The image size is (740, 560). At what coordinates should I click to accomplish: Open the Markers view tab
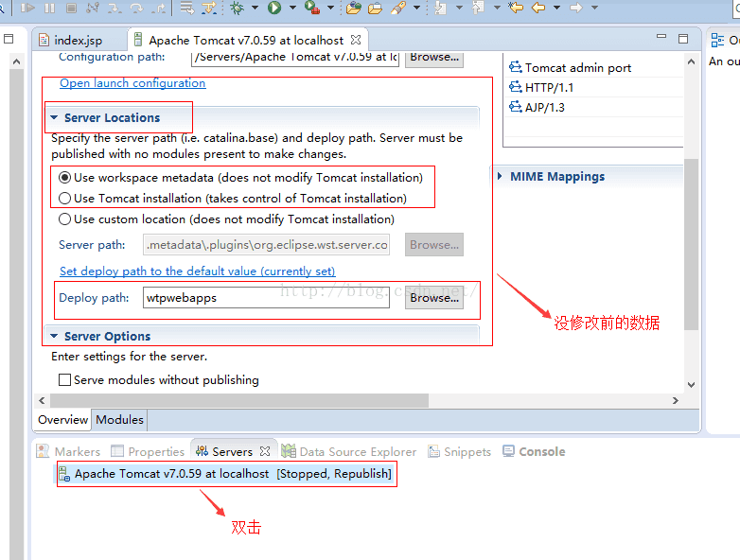68,451
